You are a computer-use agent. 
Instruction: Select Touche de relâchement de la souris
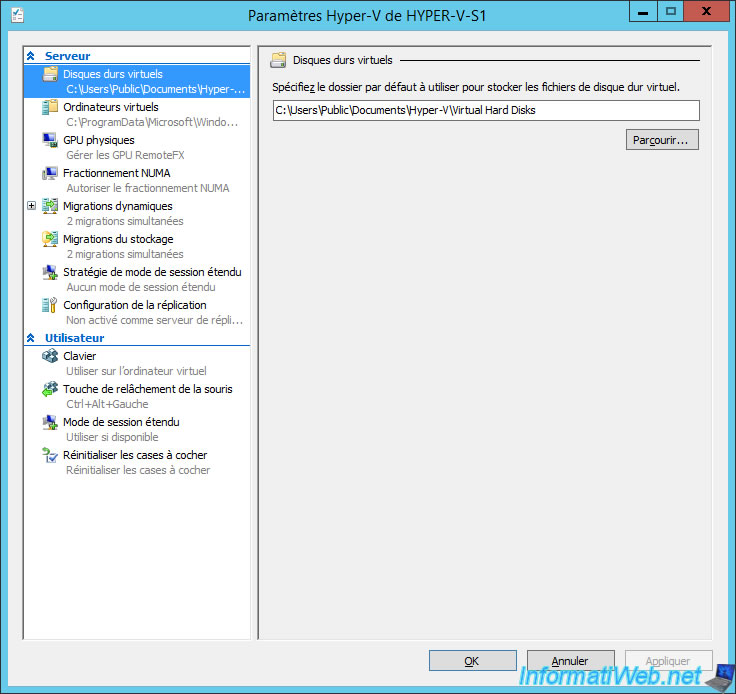pos(137,396)
